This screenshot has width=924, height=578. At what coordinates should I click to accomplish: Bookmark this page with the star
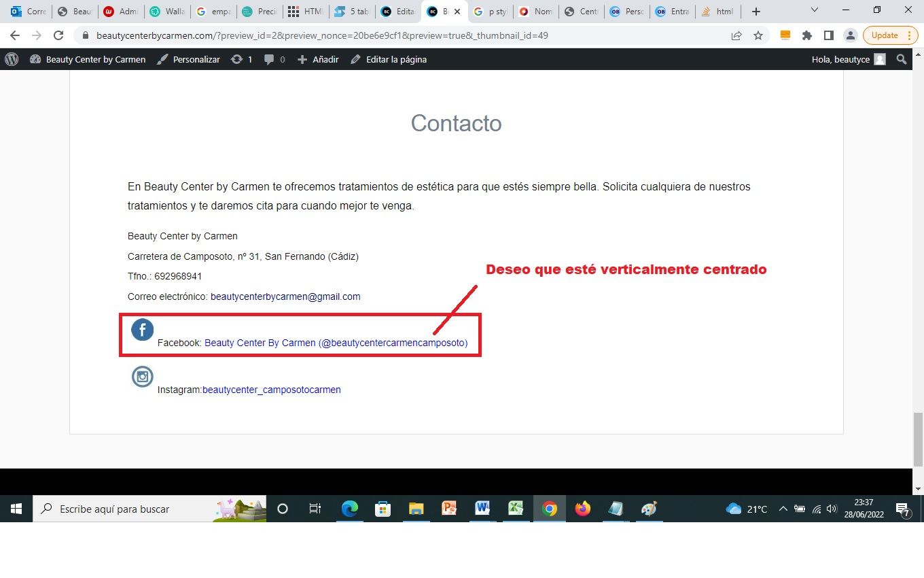tap(758, 35)
